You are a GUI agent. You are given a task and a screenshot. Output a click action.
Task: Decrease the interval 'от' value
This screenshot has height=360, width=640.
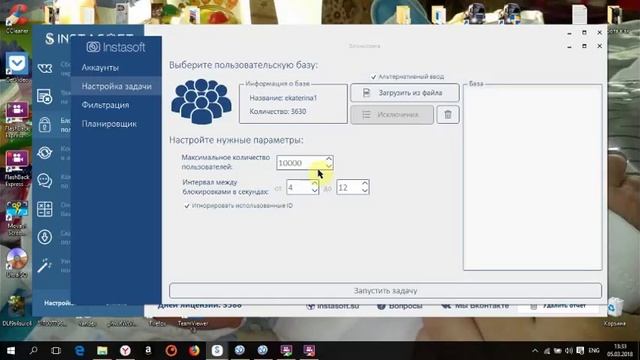[x=314, y=191]
